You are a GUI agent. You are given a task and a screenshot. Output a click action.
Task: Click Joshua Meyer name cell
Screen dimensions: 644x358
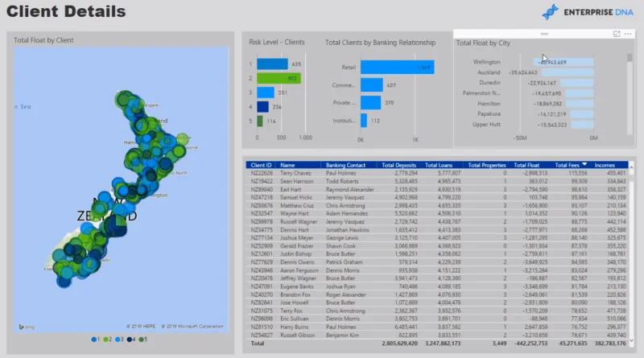[296, 237]
